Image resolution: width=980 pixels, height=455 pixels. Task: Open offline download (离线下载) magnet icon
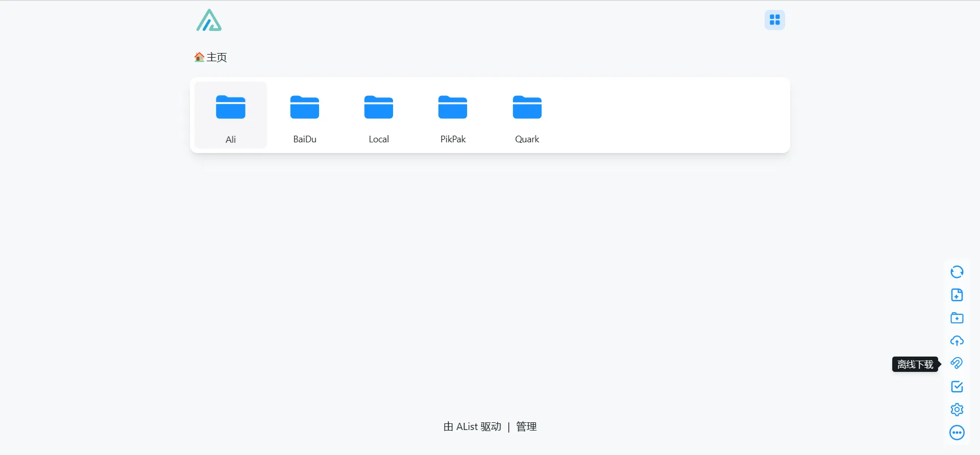pos(957,363)
